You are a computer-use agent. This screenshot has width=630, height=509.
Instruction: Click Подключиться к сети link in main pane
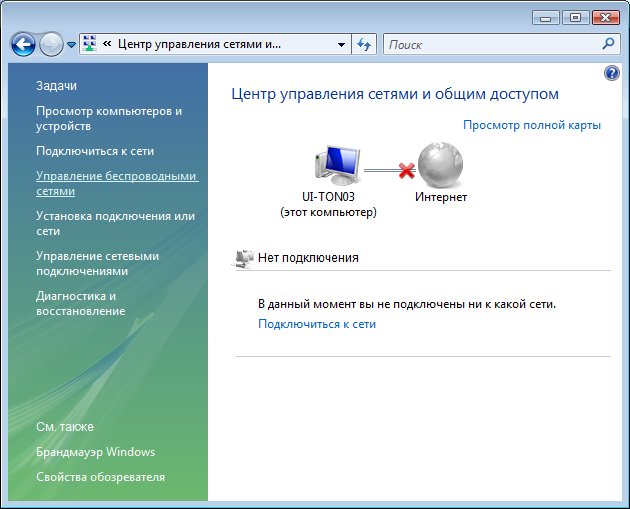tap(317, 324)
